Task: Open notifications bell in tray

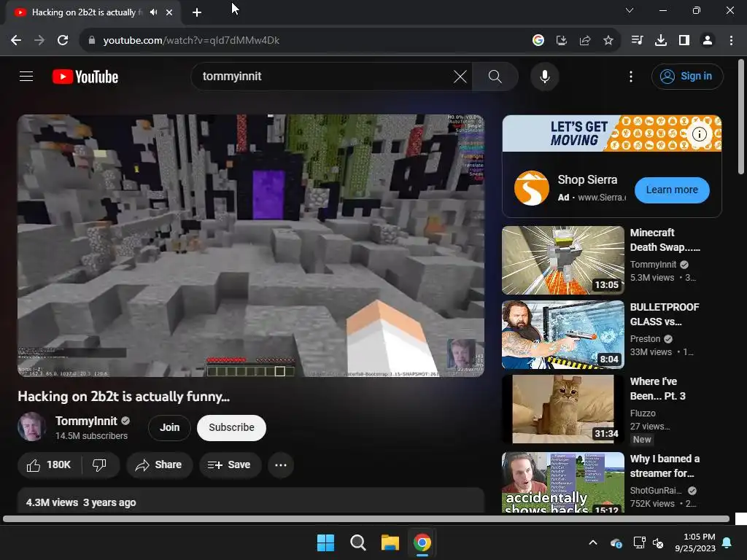Action: click(727, 542)
